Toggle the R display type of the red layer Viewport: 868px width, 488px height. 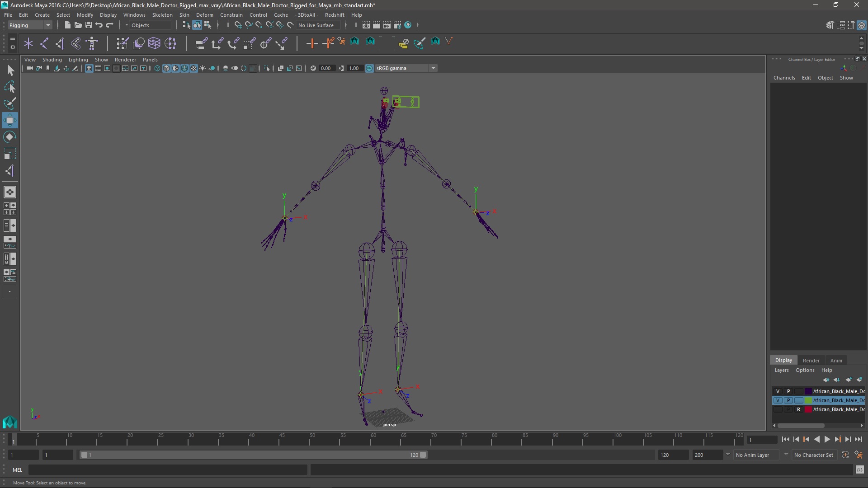[x=798, y=409]
